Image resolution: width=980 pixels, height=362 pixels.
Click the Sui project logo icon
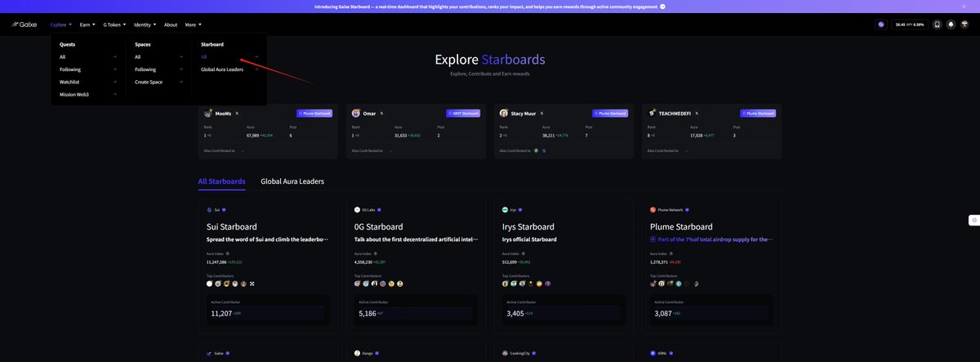click(209, 210)
